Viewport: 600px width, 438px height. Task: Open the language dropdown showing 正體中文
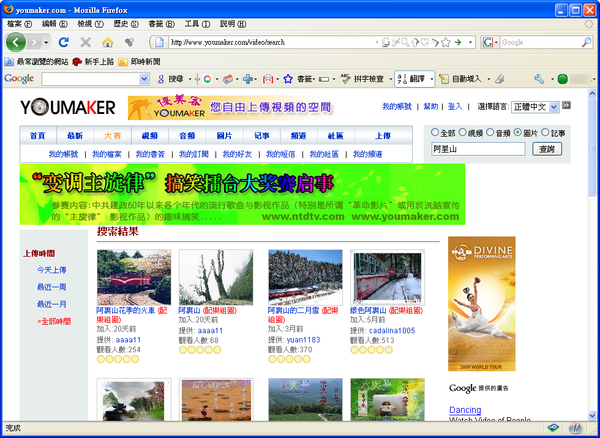pos(535,107)
